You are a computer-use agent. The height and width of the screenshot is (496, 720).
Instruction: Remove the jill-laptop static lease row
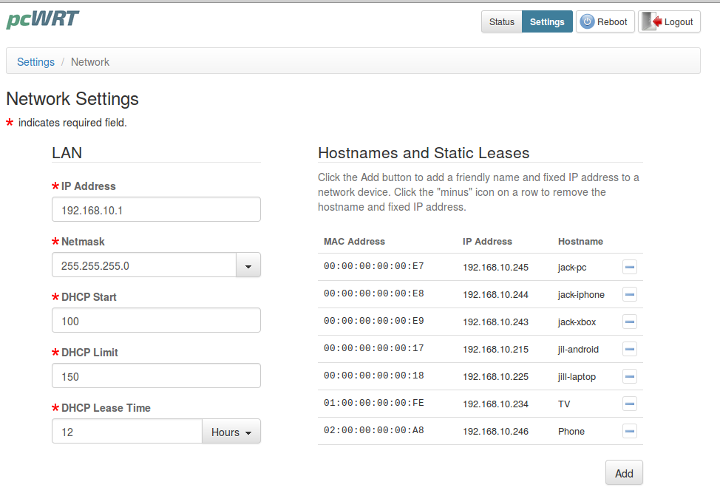coord(630,377)
